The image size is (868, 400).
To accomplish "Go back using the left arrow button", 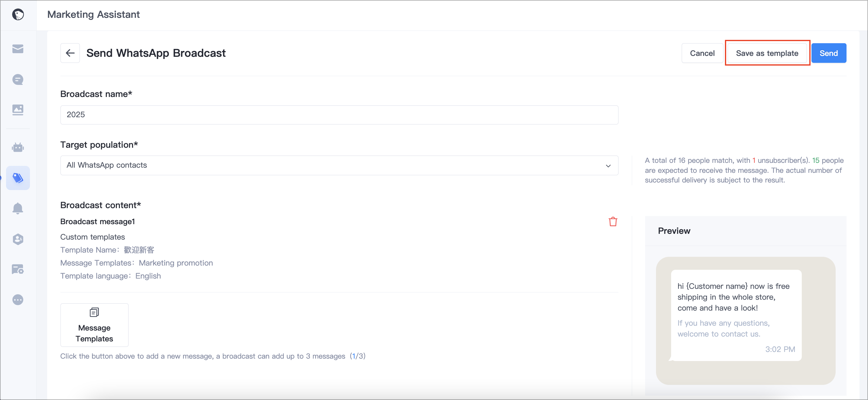I will (70, 53).
